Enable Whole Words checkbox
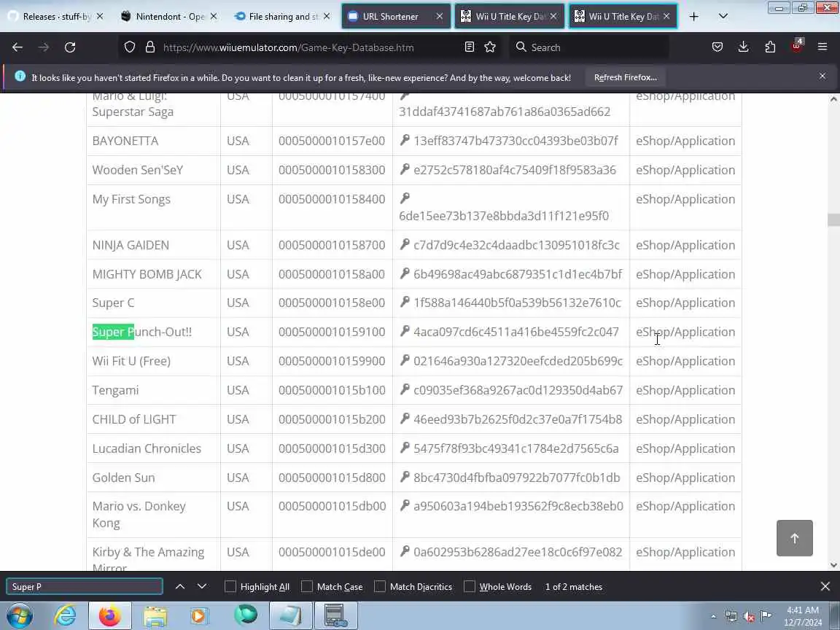 click(470, 586)
